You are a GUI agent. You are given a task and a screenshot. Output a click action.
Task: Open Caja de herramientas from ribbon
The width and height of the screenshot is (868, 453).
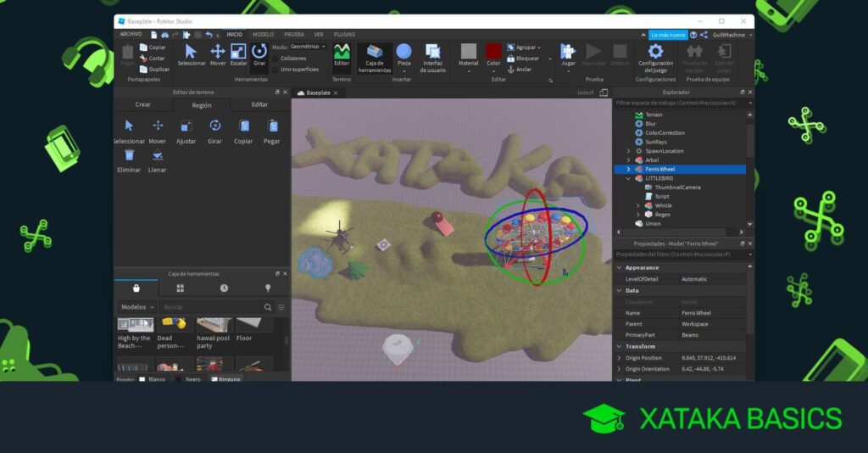tap(374, 56)
